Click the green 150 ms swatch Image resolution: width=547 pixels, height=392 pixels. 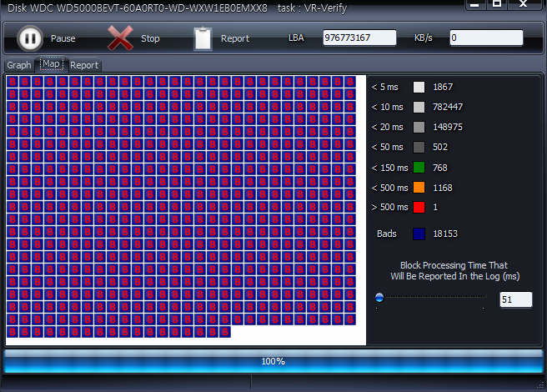(x=419, y=168)
